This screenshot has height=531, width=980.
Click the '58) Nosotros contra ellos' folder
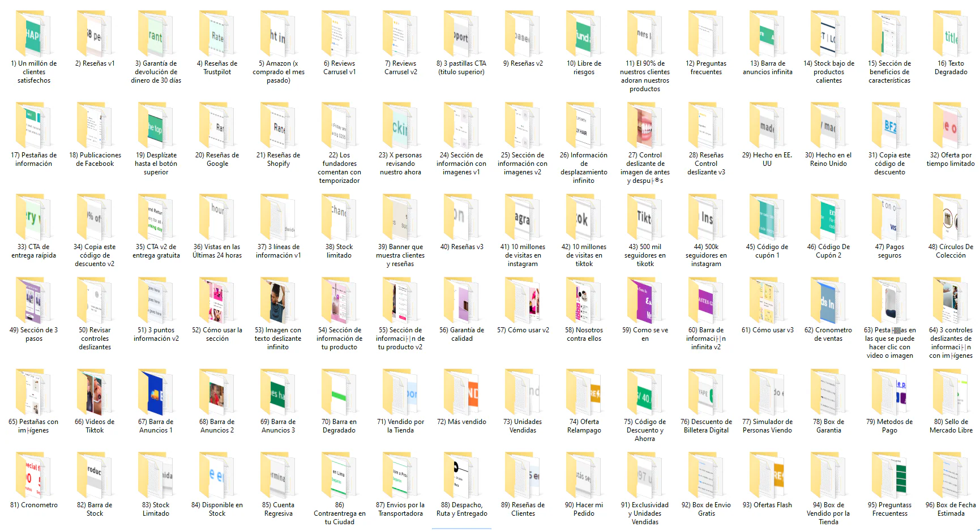pos(584,302)
